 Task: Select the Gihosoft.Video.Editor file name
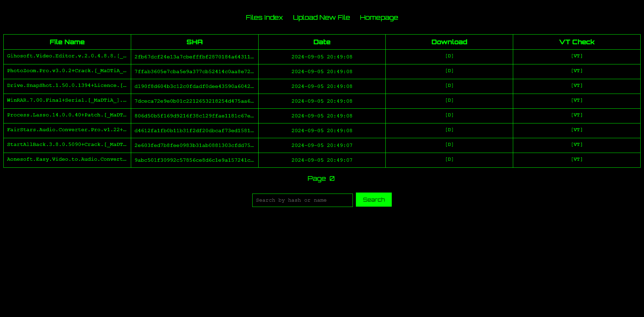[x=67, y=56]
